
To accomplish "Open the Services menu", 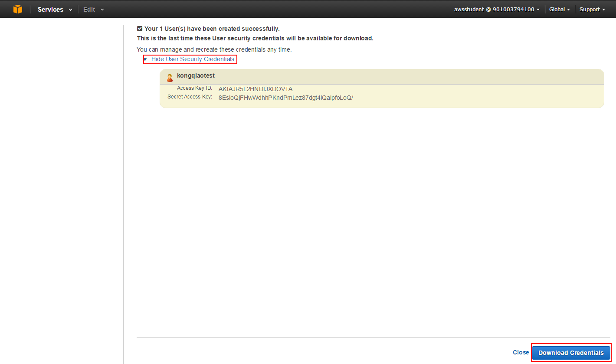I will click(x=50, y=10).
